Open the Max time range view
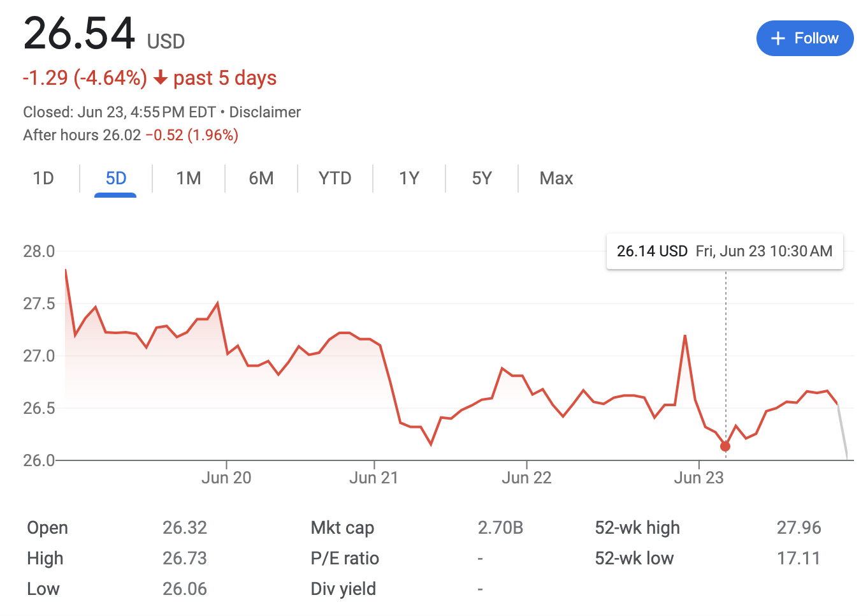 click(x=555, y=179)
